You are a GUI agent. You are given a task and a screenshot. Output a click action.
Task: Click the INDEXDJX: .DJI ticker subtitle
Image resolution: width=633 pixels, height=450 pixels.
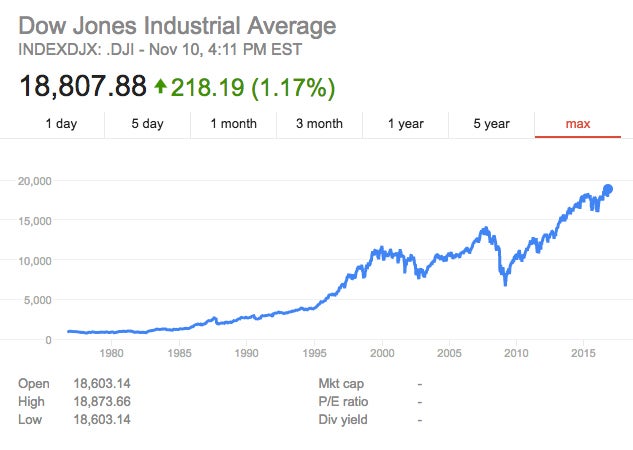[80, 48]
